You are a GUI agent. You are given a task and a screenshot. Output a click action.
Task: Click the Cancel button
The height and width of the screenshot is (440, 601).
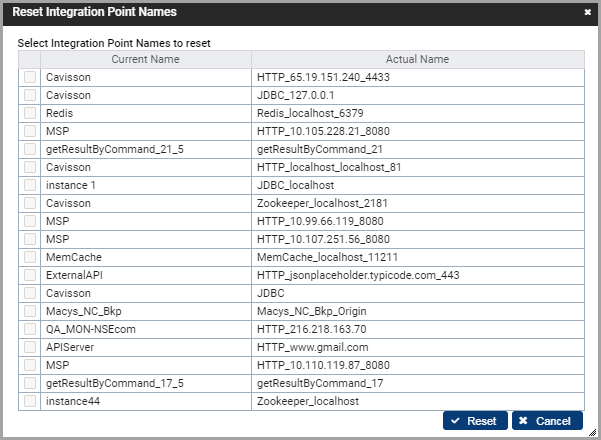(x=547, y=421)
